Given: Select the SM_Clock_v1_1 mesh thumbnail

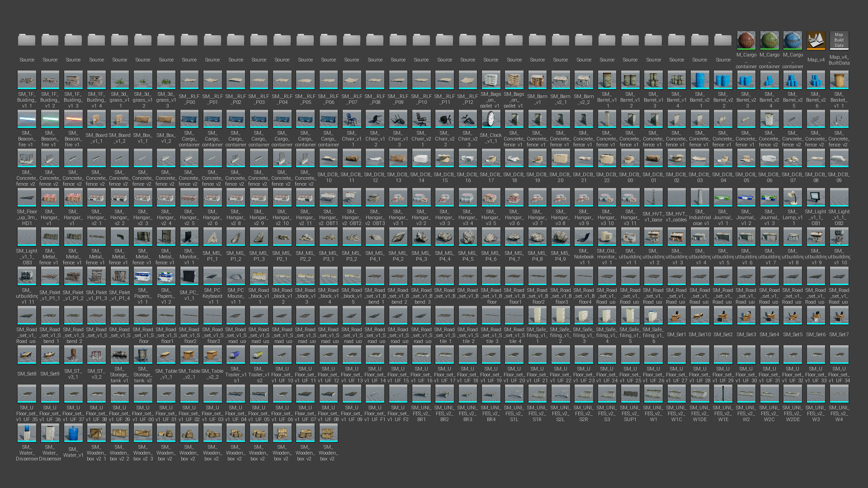Looking at the screenshot, I should (491, 119).
